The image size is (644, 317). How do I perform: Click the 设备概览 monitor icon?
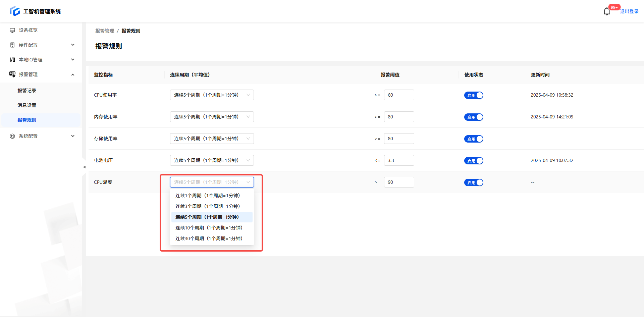12,30
